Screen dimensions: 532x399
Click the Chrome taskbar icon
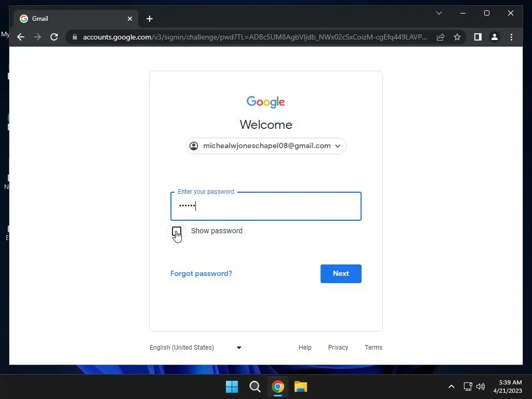pyautogui.click(x=277, y=387)
